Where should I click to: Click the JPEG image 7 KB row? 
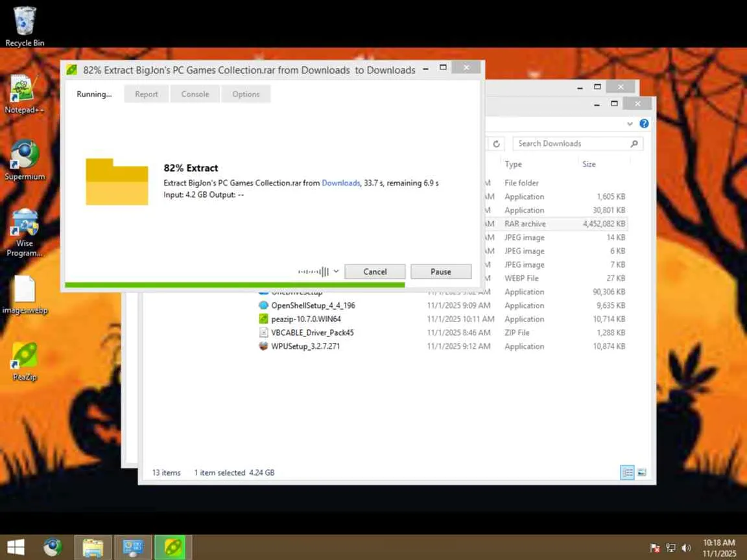556,264
